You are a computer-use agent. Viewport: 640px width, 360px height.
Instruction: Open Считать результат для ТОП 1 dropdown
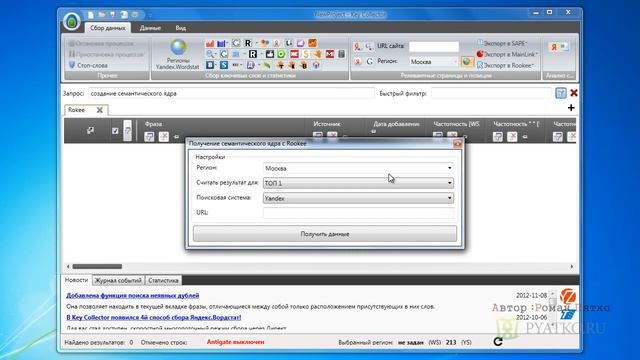pos(358,183)
